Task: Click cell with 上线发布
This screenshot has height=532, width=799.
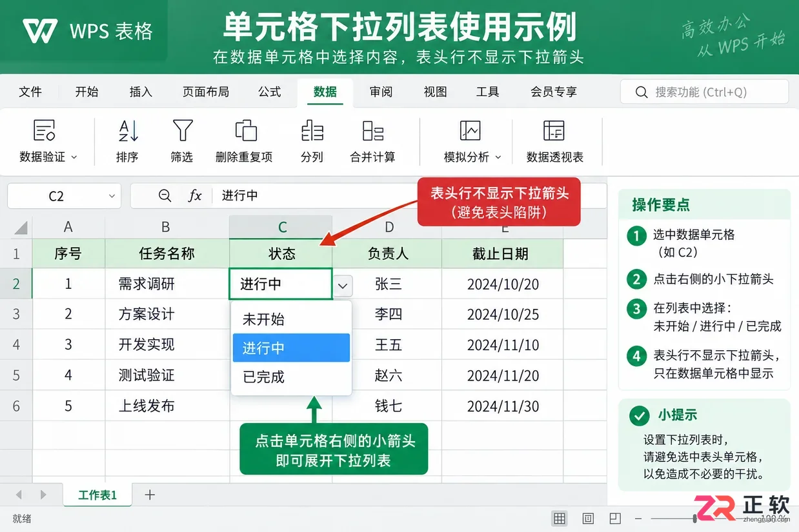Action: click(167, 406)
